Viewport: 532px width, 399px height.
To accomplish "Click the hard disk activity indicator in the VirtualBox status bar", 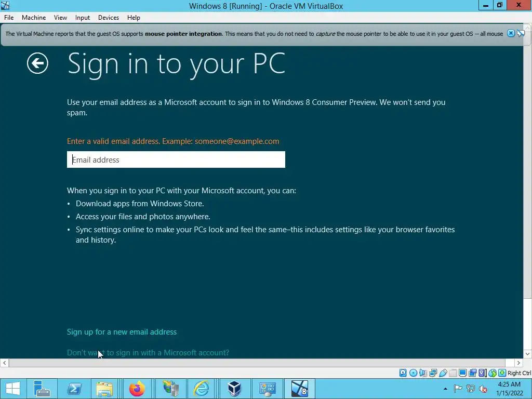I will click(x=403, y=373).
